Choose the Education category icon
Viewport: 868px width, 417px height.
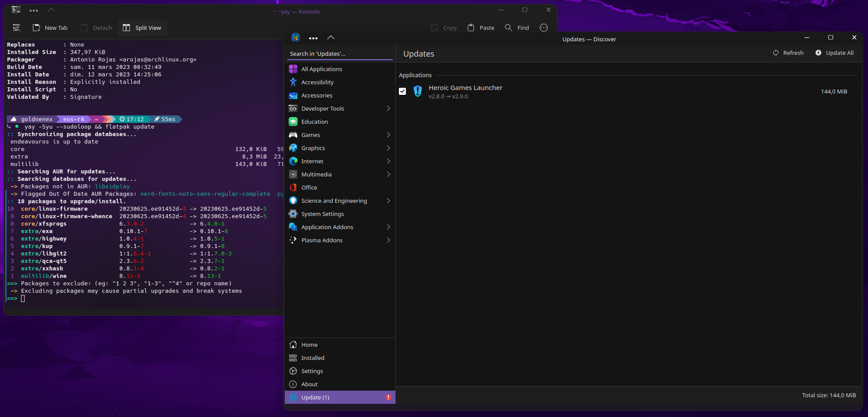coord(293,122)
